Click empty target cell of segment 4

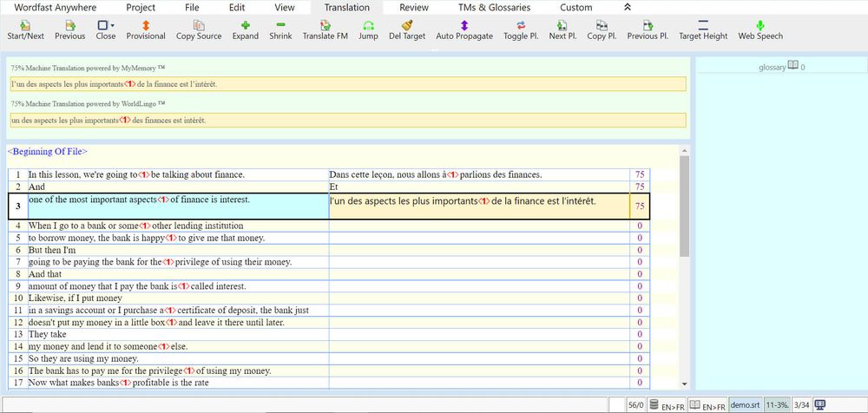[x=479, y=226]
